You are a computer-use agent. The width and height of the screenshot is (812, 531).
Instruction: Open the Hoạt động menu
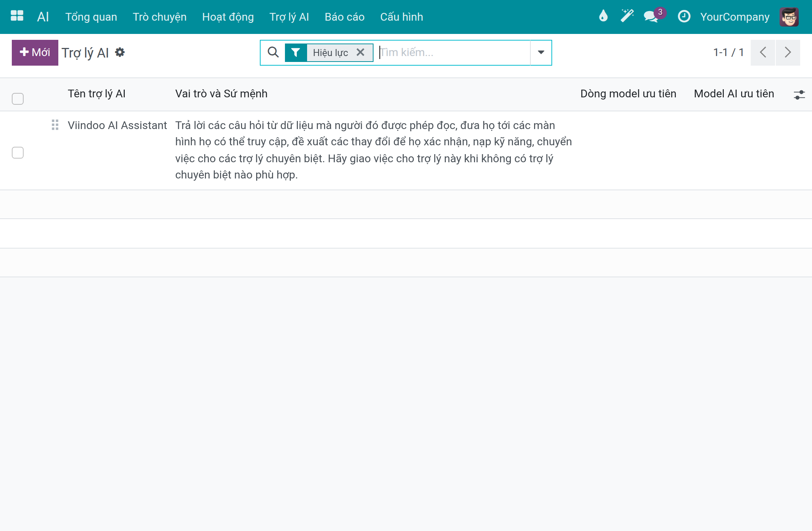[228, 17]
